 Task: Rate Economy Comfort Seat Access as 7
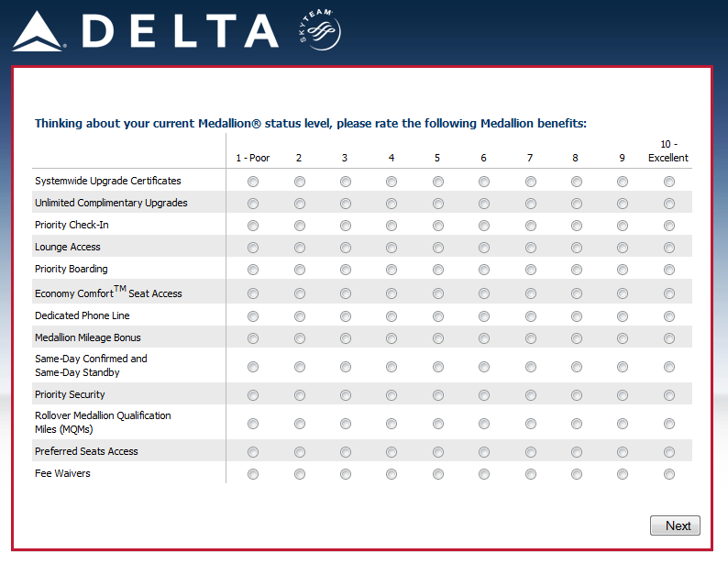(x=530, y=293)
